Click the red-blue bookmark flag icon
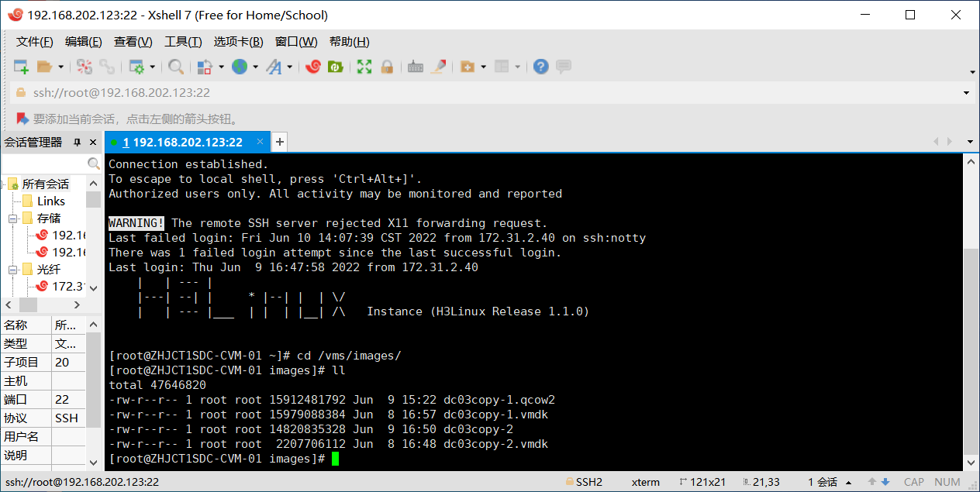Image resolution: width=980 pixels, height=492 pixels. [22, 119]
